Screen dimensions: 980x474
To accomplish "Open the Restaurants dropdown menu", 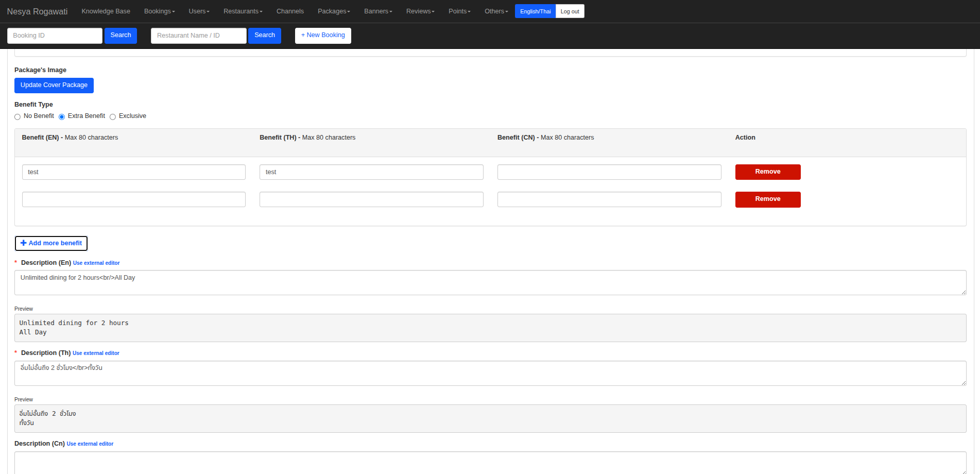I will pyautogui.click(x=243, y=11).
